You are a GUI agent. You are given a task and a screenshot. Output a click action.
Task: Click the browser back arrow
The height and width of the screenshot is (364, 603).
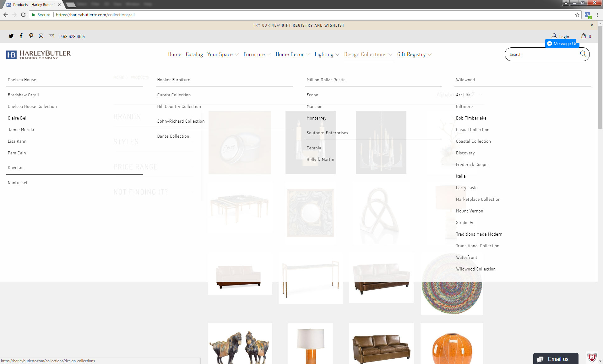(6, 15)
